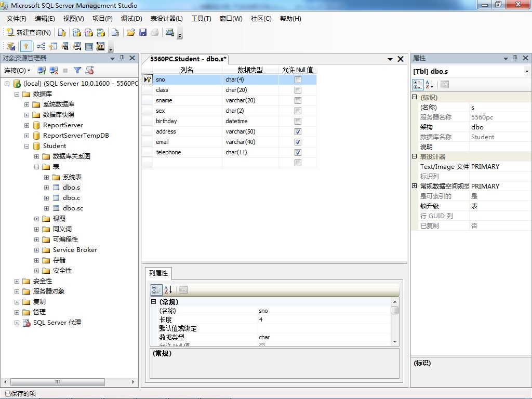Click the Print icon in the toolbar

click(155, 33)
